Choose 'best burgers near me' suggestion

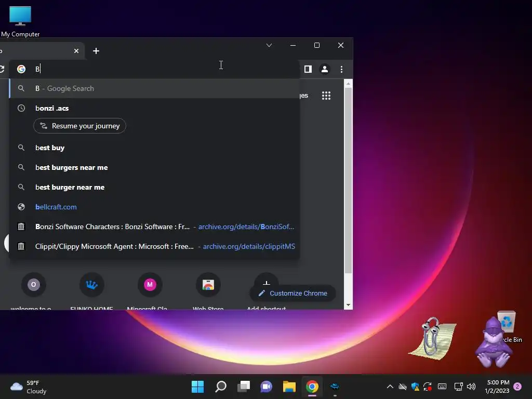coord(154,167)
